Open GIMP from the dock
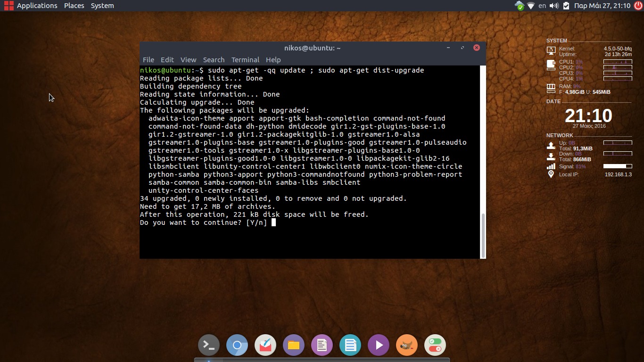Image resolution: width=644 pixels, height=362 pixels. pos(407,345)
